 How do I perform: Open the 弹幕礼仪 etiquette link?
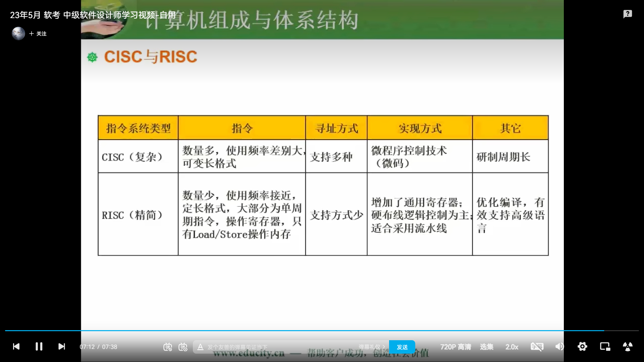372,347
